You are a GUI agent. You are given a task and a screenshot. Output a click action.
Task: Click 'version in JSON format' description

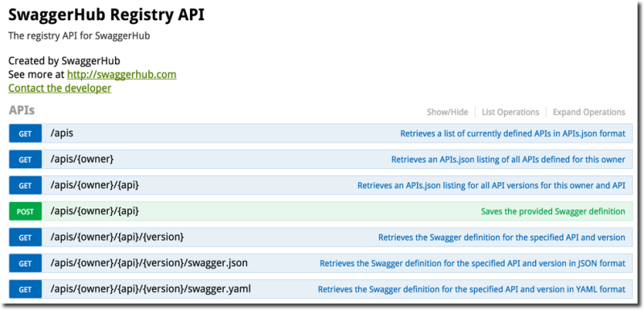pos(473,263)
